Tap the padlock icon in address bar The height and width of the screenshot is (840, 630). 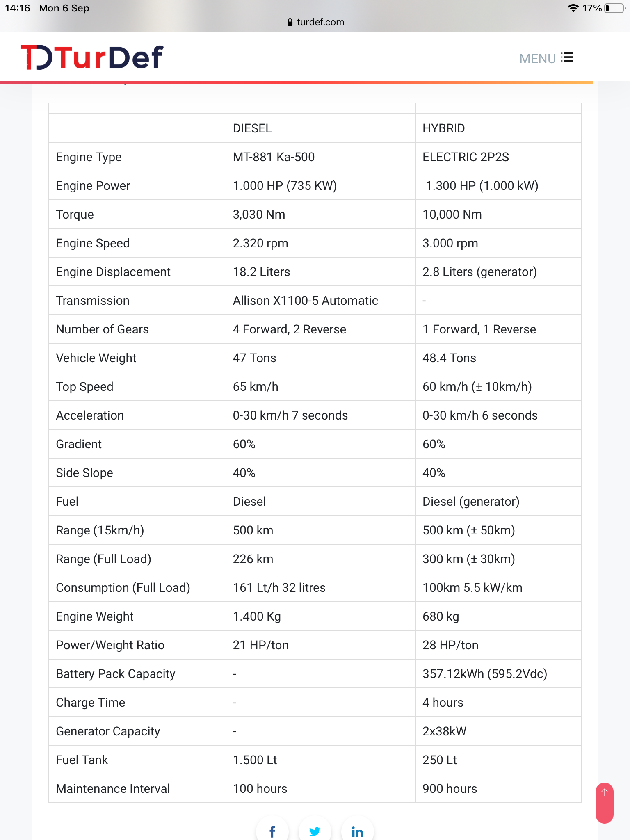coord(290,22)
